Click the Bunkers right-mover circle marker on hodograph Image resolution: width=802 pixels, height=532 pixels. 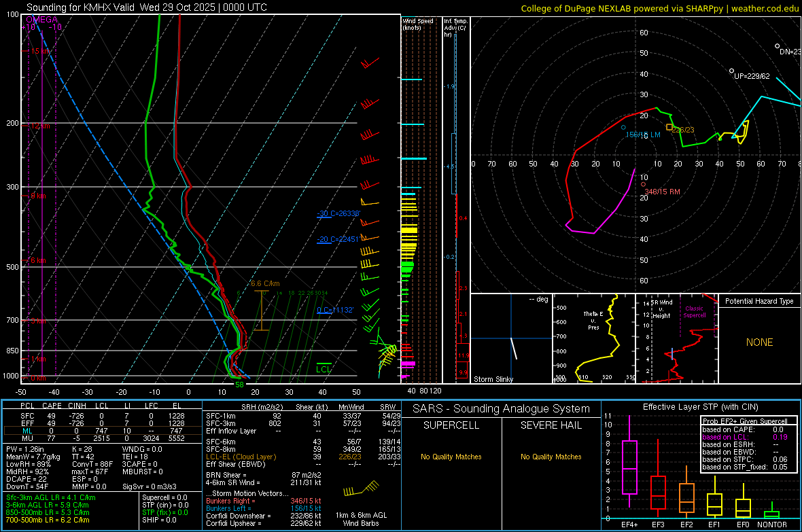coord(643,185)
